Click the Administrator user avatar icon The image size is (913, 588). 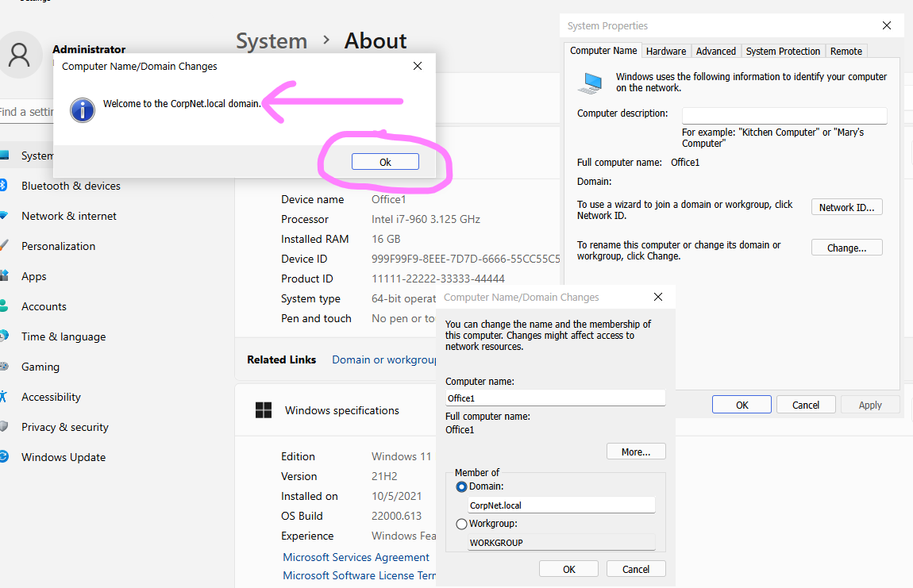20,54
